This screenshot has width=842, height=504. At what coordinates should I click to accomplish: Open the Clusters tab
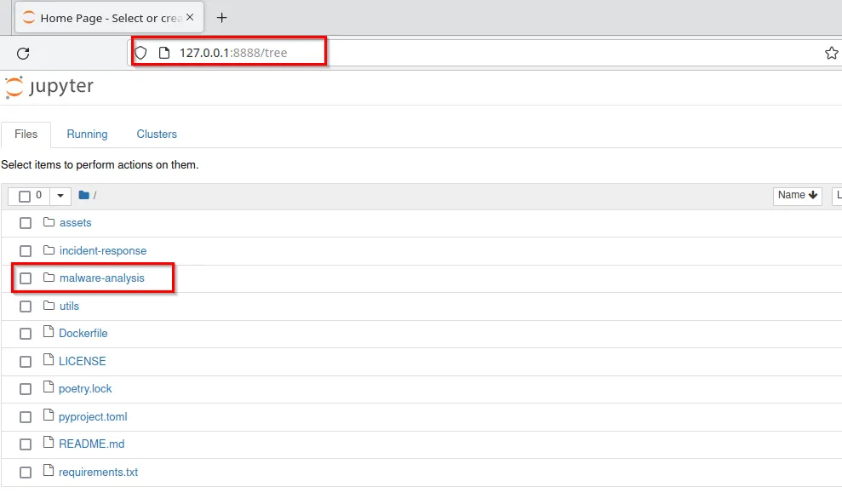click(x=157, y=135)
